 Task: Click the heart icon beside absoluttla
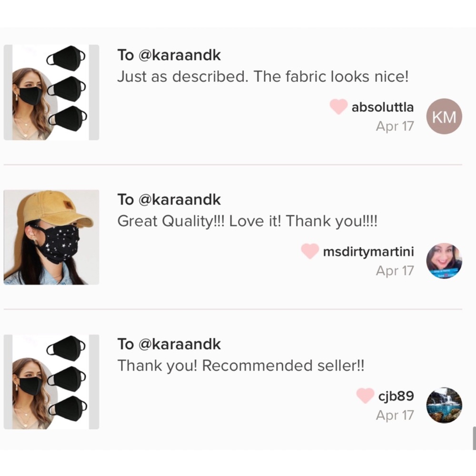click(x=338, y=107)
